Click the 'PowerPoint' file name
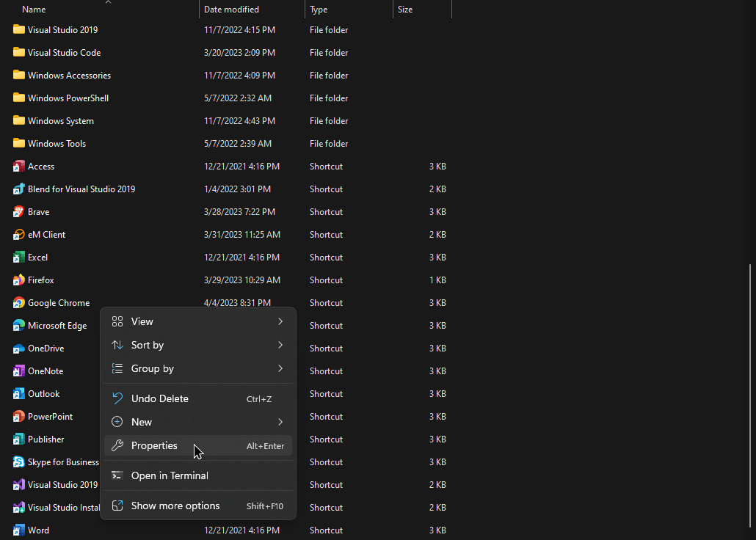Image resolution: width=756 pixels, height=540 pixels. tap(50, 417)
